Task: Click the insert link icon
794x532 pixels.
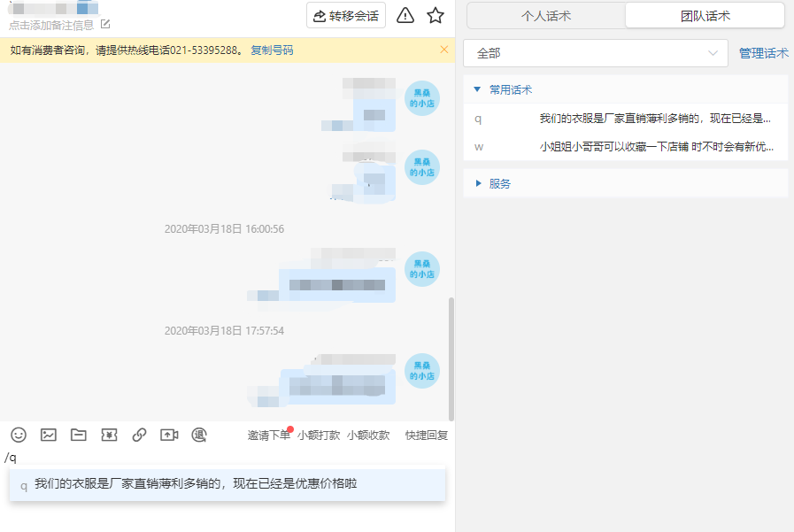Action: click(x=139, y=435)
